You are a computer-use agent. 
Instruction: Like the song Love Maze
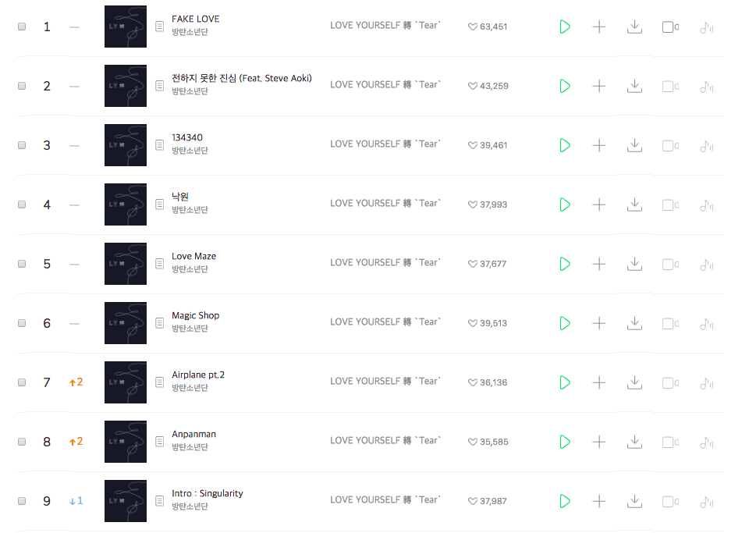(x=473, y=265)
